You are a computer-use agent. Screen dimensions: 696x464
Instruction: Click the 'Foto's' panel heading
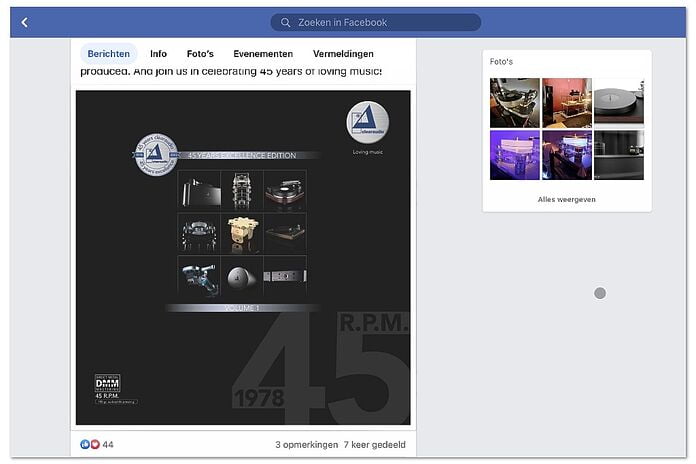[x=501, y=62]
